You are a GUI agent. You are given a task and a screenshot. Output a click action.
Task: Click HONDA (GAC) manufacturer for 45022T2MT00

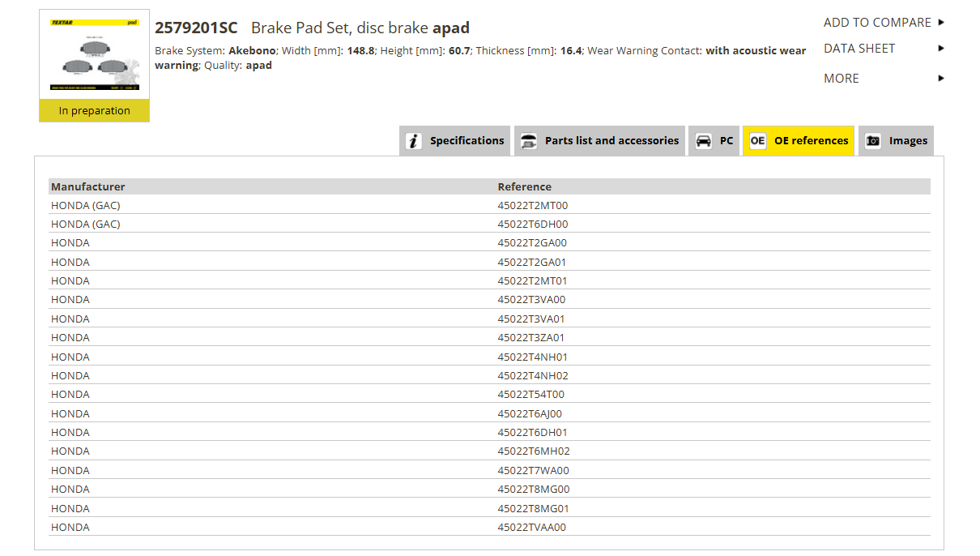[x=86, y=206]
